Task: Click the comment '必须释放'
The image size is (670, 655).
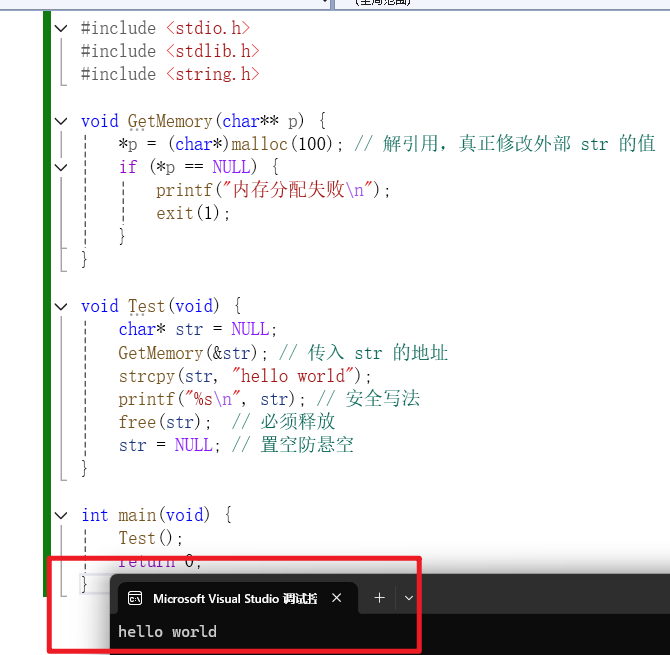Action: pyautogui.click(x=298, y=422)
